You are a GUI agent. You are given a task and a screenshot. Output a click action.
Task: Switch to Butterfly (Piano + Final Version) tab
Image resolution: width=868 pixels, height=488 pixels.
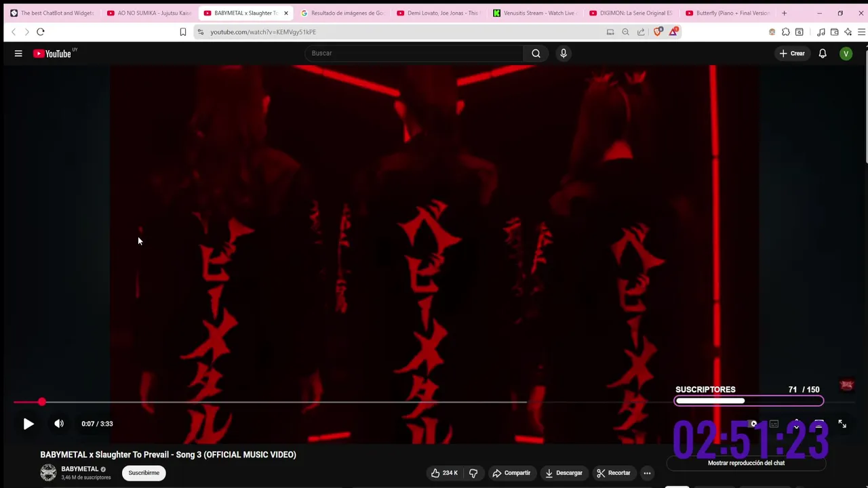coord(728,13)
